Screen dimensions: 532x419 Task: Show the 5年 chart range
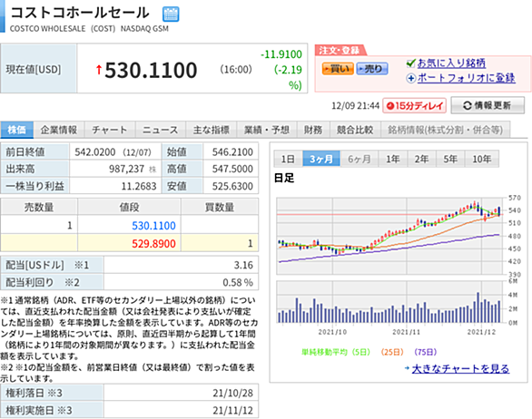click(x=450, y=159)
